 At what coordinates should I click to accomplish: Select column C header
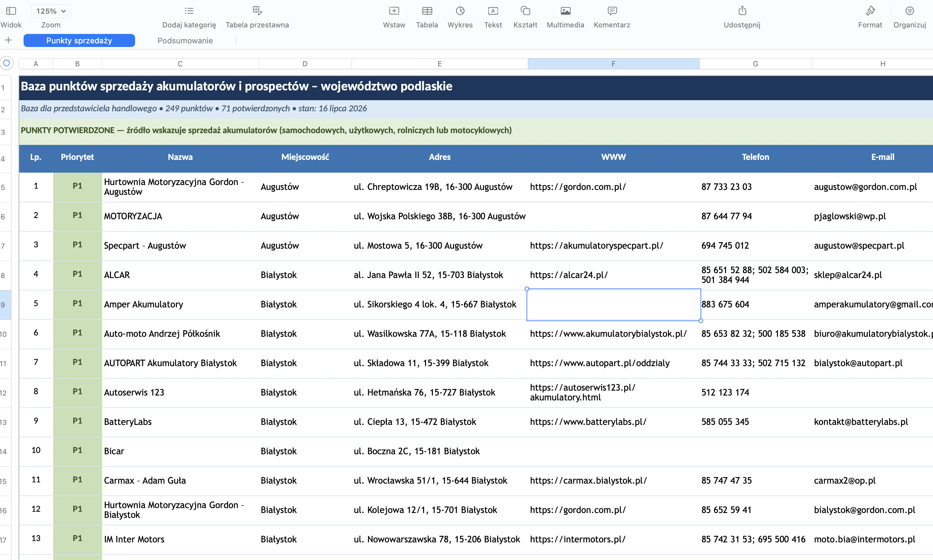tap(180, 64)
